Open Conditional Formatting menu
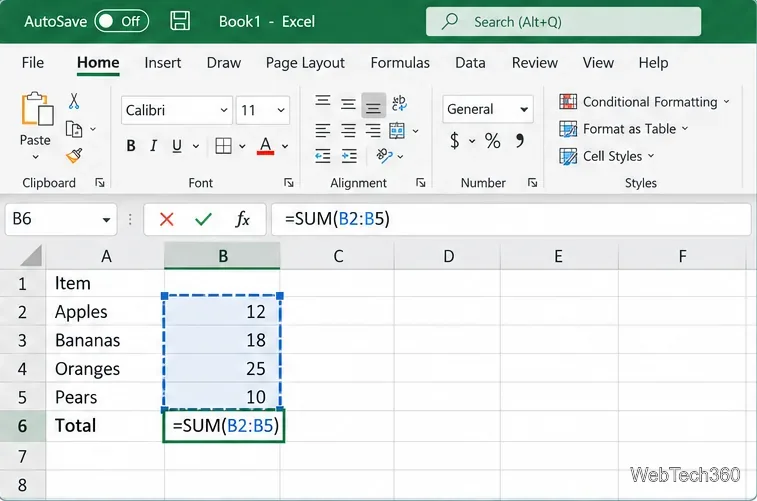This screenshot has width=757, height=501. [x=645, y=102]
